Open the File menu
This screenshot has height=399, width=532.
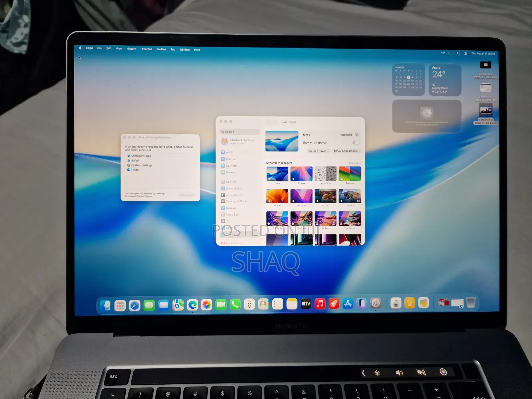point(99,48)
